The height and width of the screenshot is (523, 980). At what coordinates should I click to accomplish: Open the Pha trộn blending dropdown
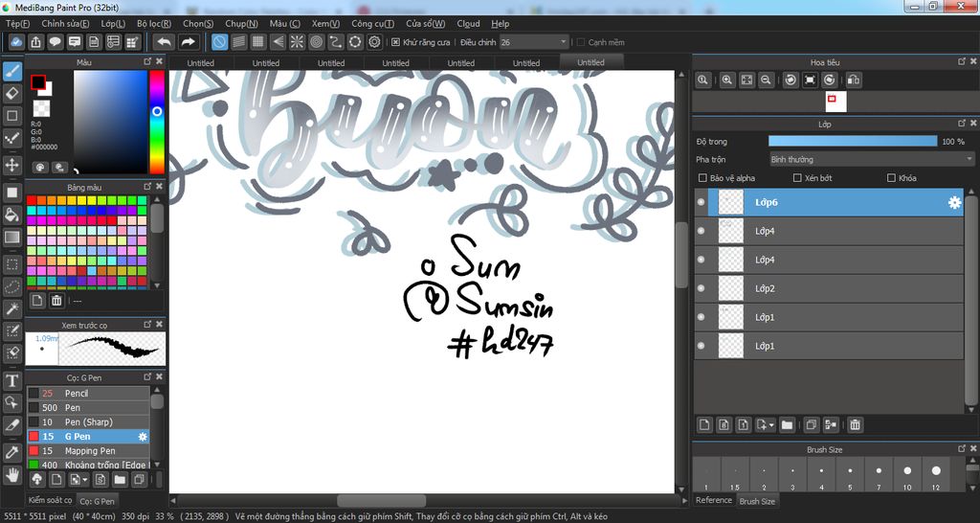[872, 160]
